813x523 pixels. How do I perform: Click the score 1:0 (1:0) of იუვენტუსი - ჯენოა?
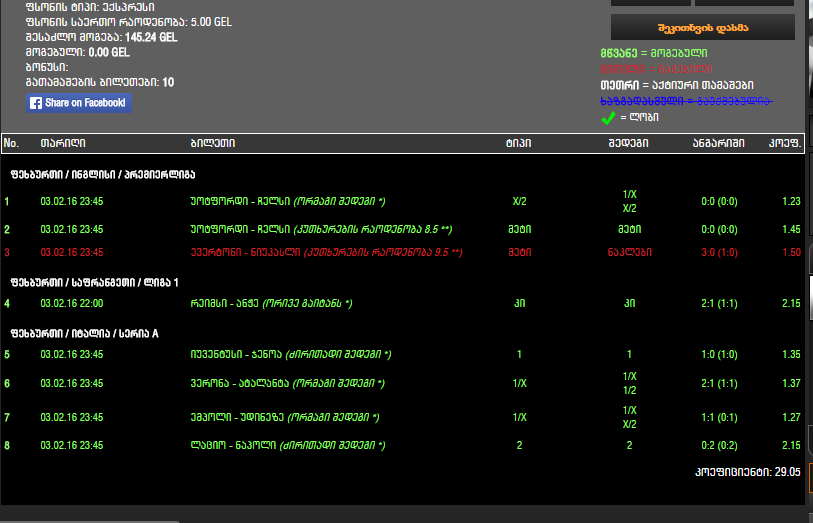click(x=719, y=355)
